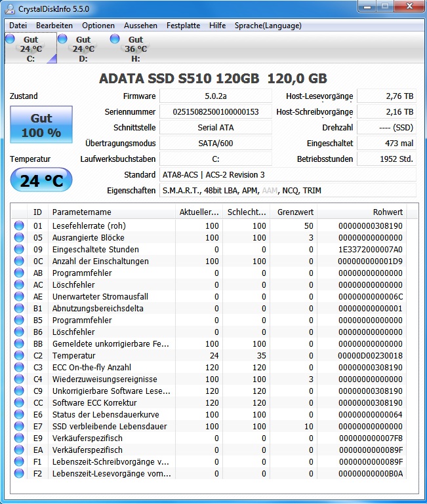Click Eingeschaltet value 473 mal

[x=386, y=143]
